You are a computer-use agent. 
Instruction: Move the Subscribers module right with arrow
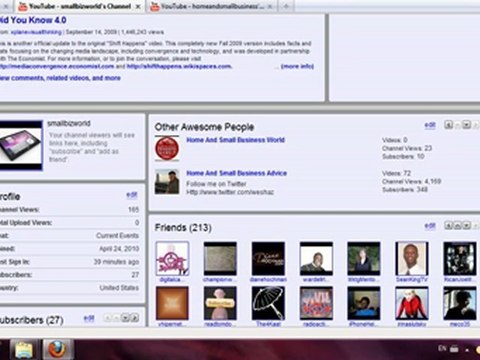coord(134,318)
